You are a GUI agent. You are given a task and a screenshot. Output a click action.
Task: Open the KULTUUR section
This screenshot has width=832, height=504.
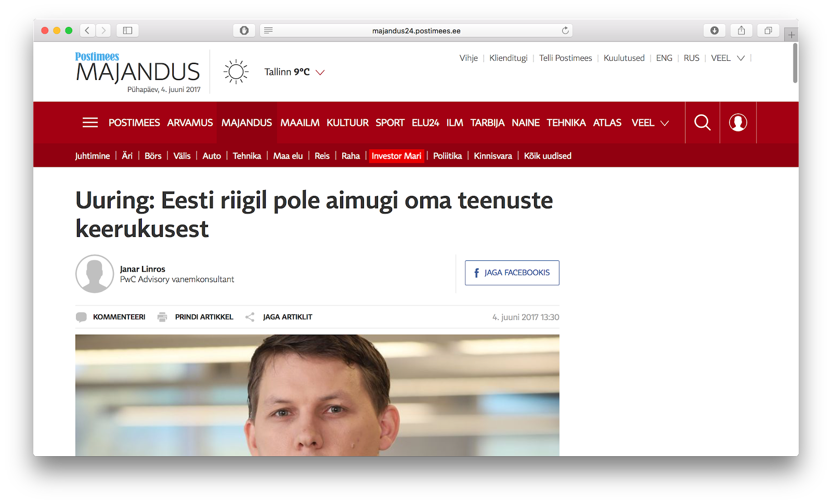[347, 123]
